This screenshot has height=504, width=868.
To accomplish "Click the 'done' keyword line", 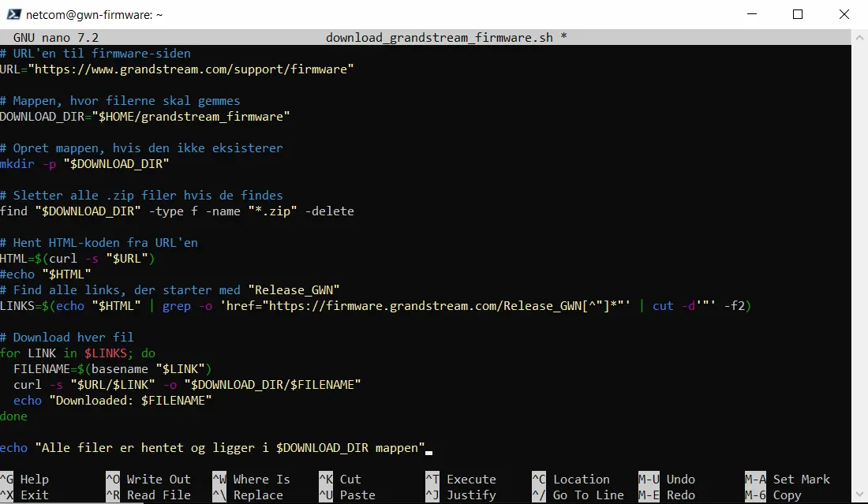I will coord(14,416).
